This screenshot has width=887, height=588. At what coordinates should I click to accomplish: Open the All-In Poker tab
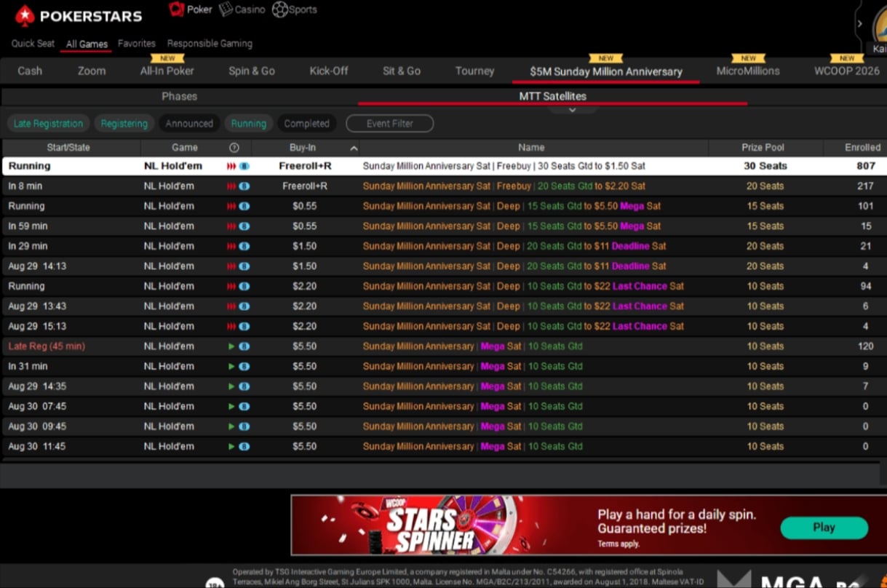point(167,71)
